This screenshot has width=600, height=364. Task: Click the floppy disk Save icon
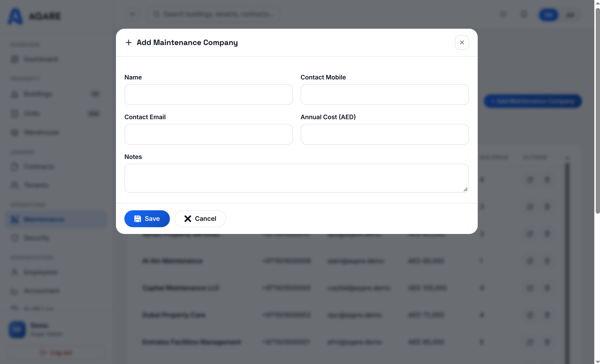[138, 219]
